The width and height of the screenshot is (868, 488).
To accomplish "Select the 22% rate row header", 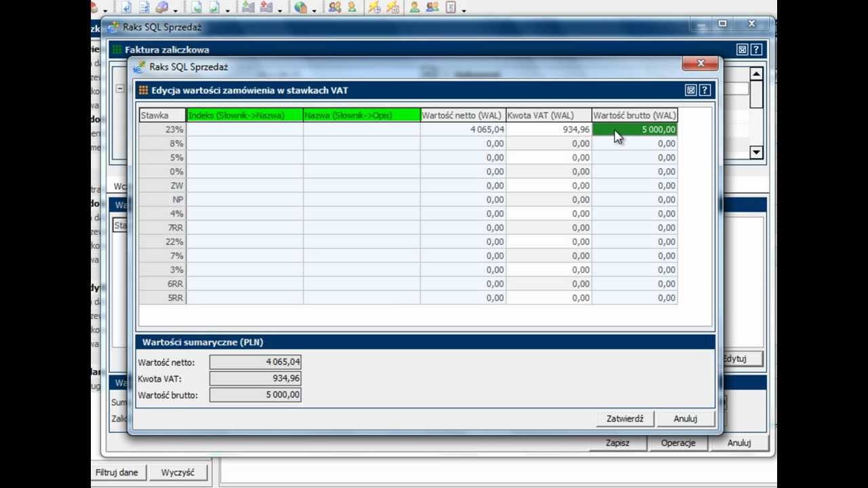I will coord(163,241).
